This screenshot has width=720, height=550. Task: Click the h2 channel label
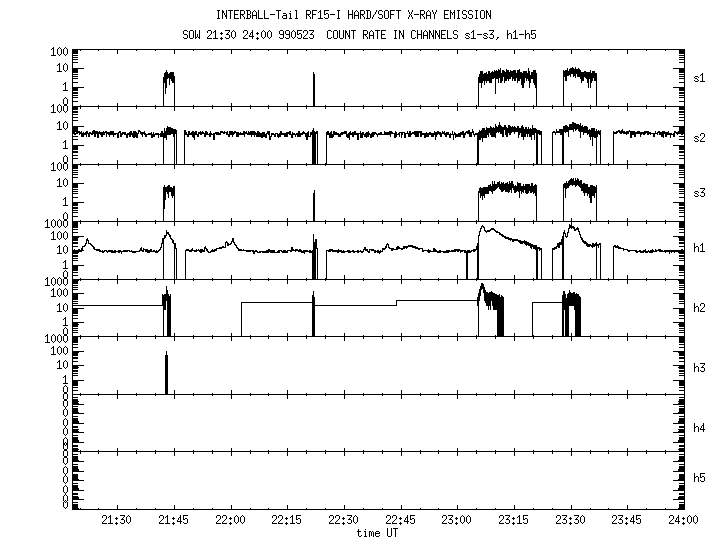click(x=700, y=309)
